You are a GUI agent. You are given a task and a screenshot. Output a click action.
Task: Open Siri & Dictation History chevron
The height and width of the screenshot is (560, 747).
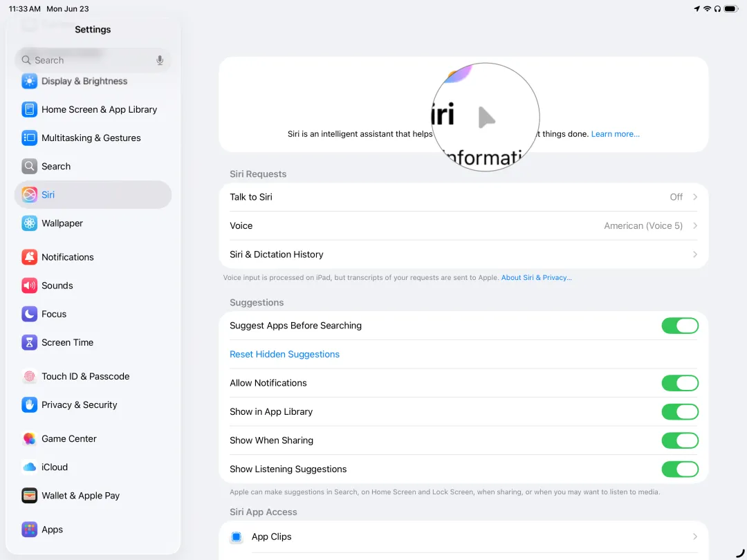pyautogui.click(x=694, y=254)
